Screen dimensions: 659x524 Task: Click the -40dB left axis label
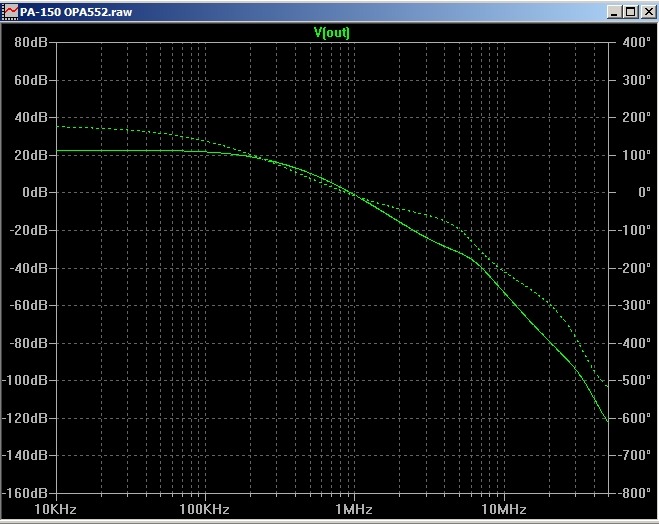pos(28,268)
